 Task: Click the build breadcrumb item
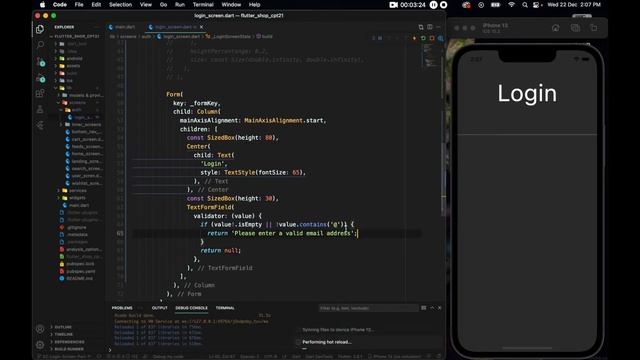pos(264,36)
